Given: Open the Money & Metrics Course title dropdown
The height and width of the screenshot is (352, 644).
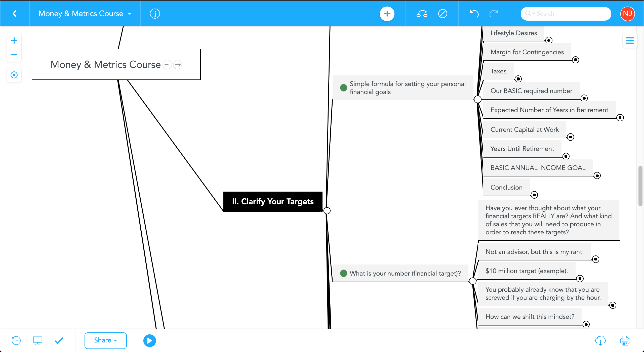Looking at the screenshot, I should (130, 14).
